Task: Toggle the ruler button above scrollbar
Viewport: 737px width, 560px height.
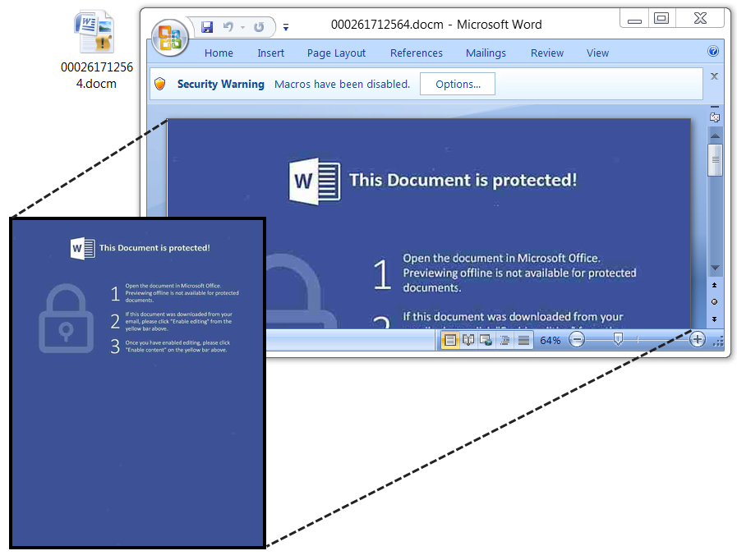Action: tap(715, 117)
